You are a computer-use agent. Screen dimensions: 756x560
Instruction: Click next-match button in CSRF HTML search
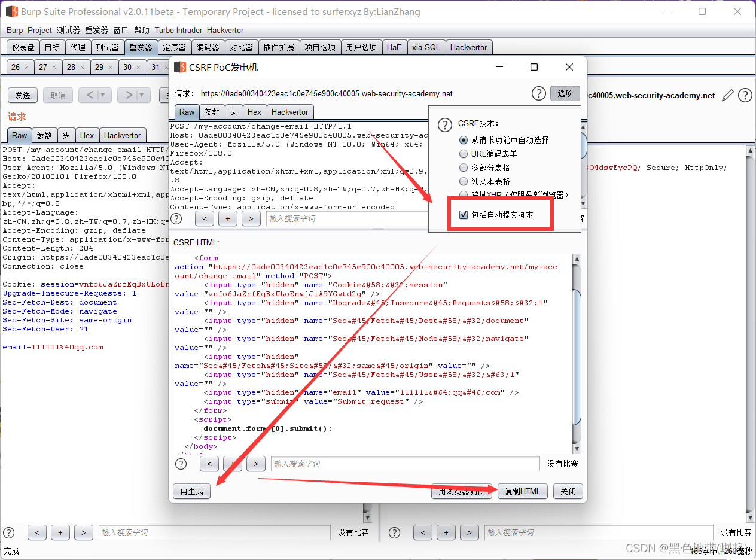256,464
